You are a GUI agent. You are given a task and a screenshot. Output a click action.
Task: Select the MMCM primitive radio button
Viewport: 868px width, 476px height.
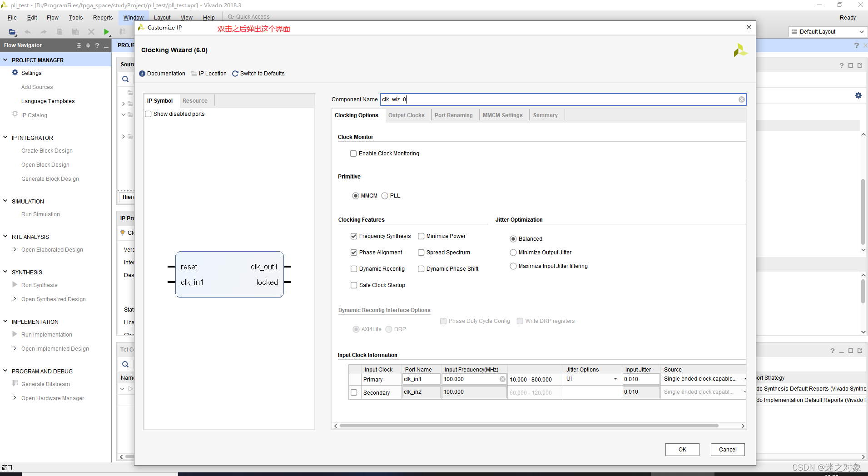click(x=356, y=196)
